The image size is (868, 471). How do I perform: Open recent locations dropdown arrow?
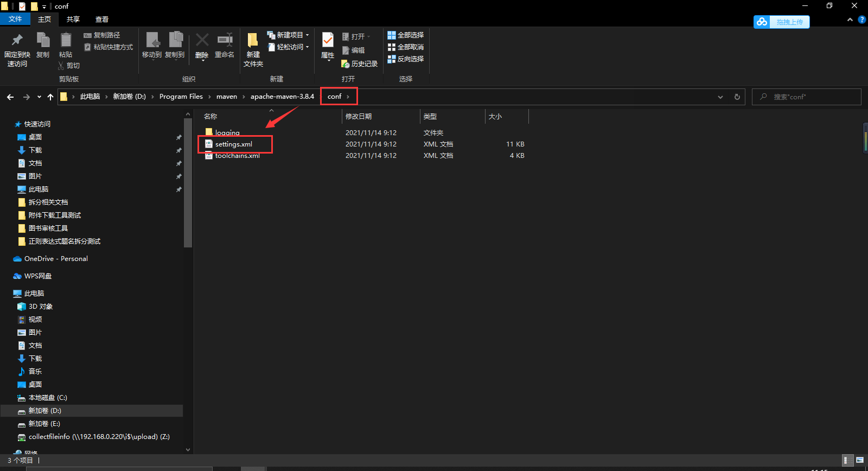click(39, 97)
